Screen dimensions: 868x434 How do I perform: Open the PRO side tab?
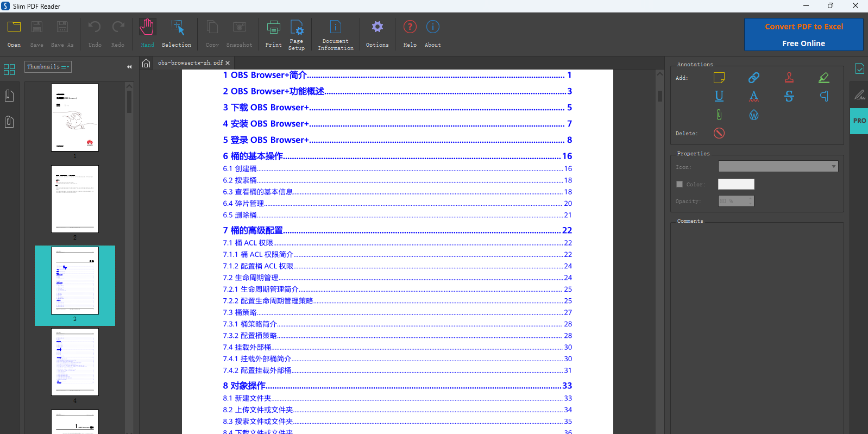click(x=859, y=121)
